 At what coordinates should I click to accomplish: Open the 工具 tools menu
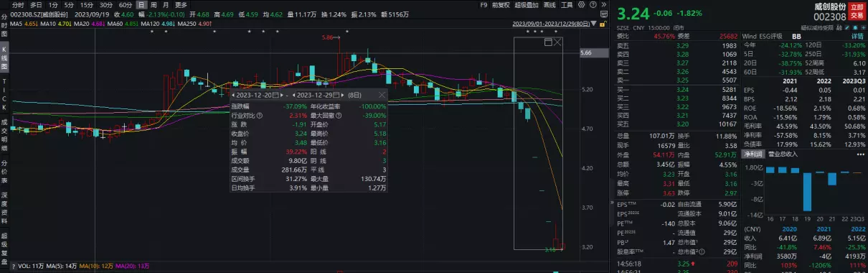point(567,5)
